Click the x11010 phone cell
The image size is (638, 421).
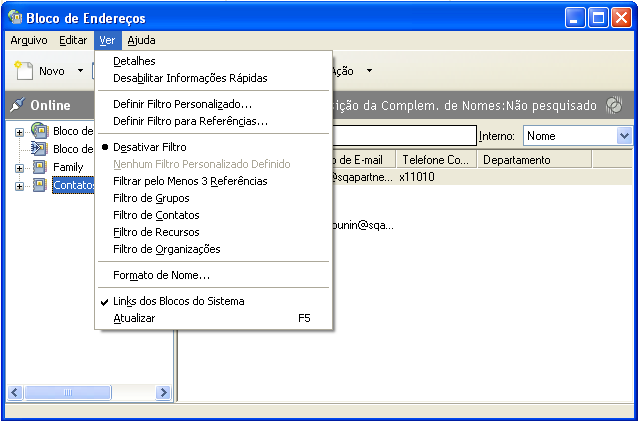pyautogui.click(x=417, y=177)
